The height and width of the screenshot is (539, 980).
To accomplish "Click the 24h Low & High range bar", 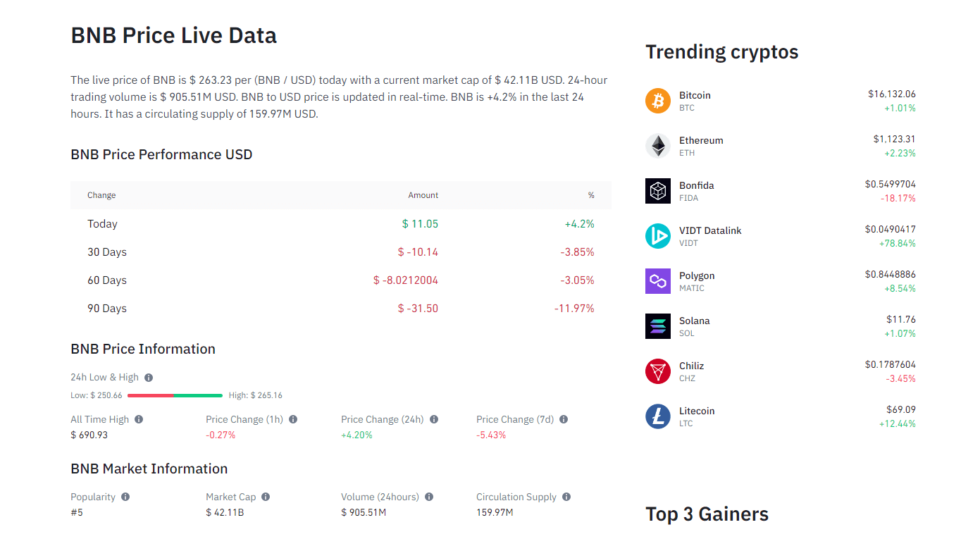I will click(175, 395).
